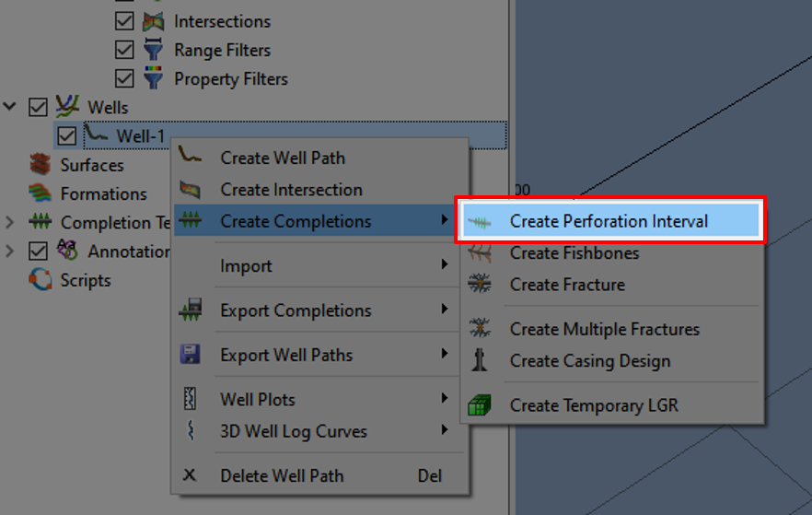This screenshot has height=515, width=812.
Task: Expand the Annotations tree node
Action: (10, 251)
